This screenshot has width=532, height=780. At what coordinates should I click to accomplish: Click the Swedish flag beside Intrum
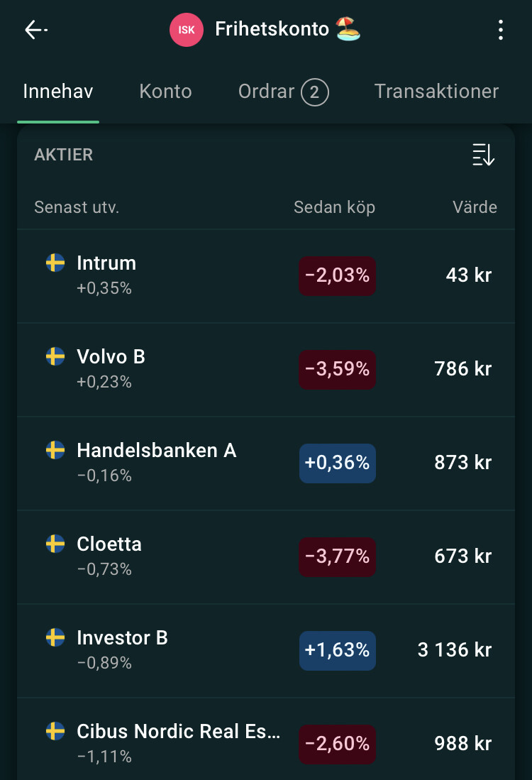pos(55,263)
